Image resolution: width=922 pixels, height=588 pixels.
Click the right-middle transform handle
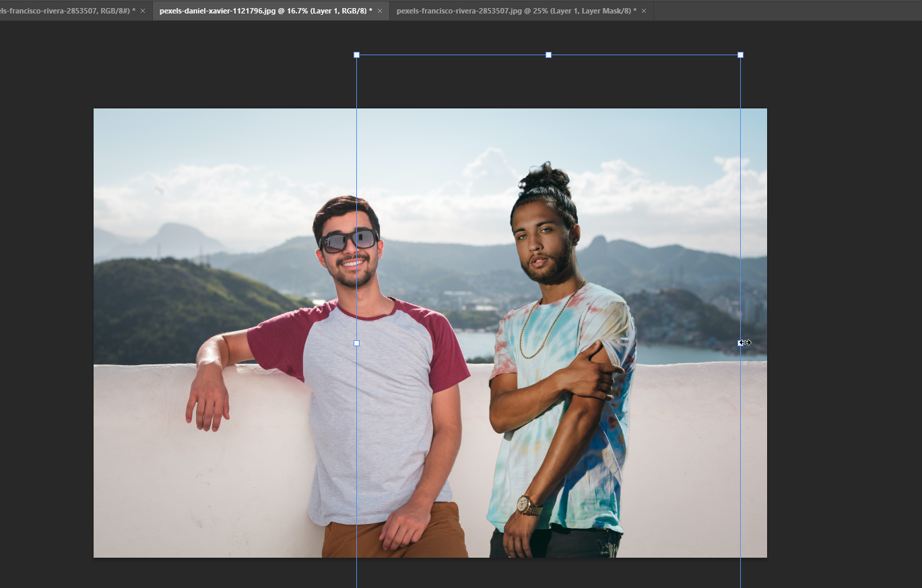(740, 343)
